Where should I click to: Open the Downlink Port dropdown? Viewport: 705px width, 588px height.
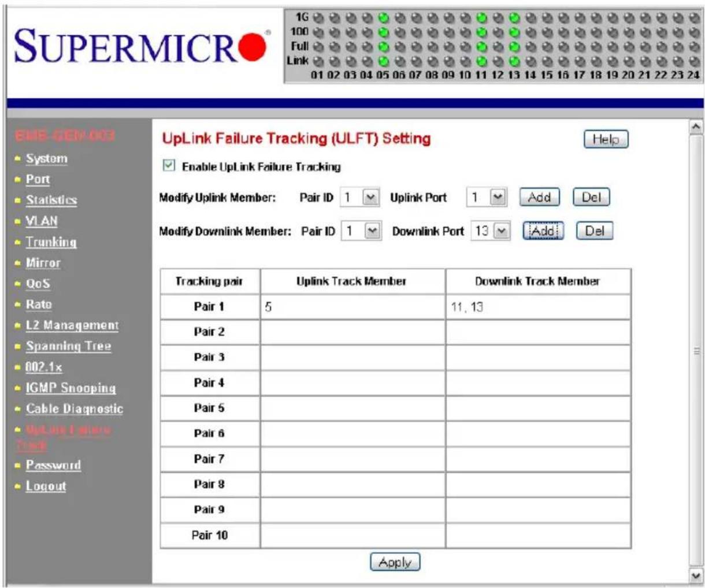tap(491, 231)
